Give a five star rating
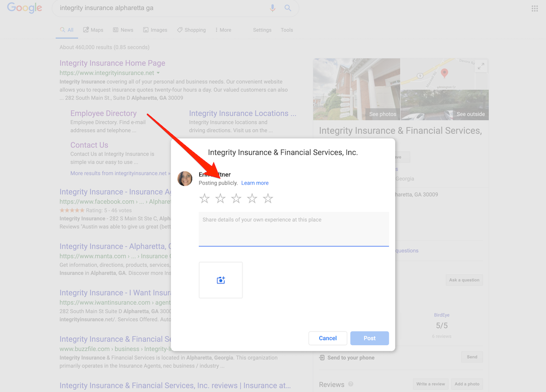 coord(268,198)
